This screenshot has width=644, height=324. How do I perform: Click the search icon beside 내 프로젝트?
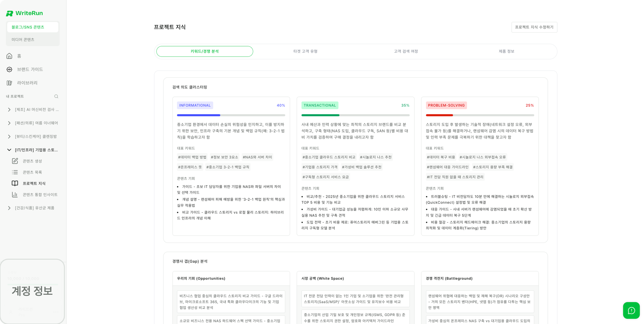point(56,96)
